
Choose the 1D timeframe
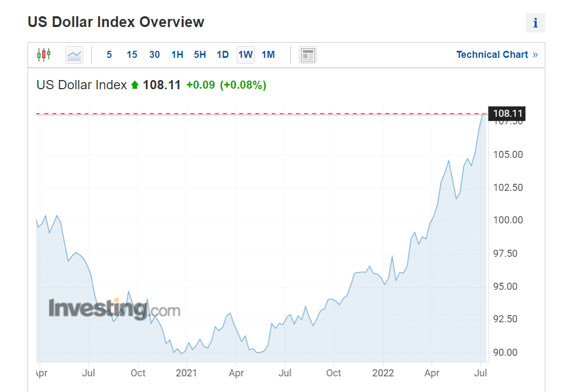pos(223,55)
